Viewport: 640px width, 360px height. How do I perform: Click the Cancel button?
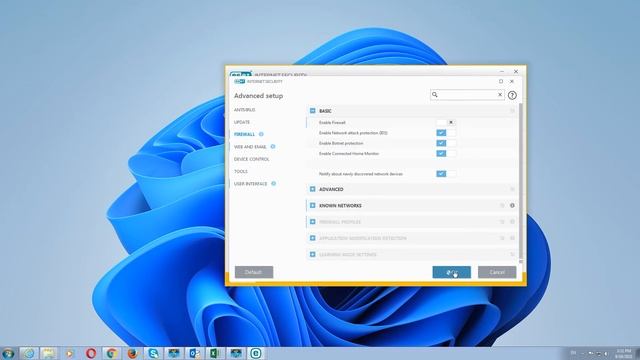(497, 272)
